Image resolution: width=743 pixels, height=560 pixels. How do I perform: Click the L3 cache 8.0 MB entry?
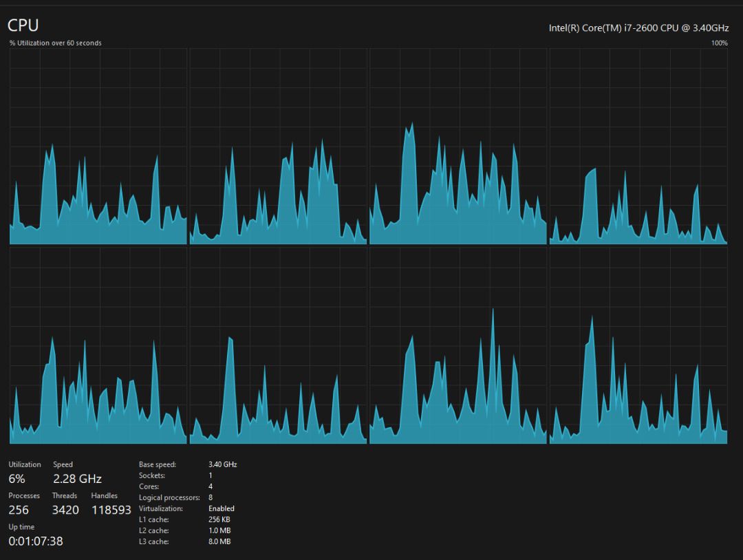[x=219, y=541]
